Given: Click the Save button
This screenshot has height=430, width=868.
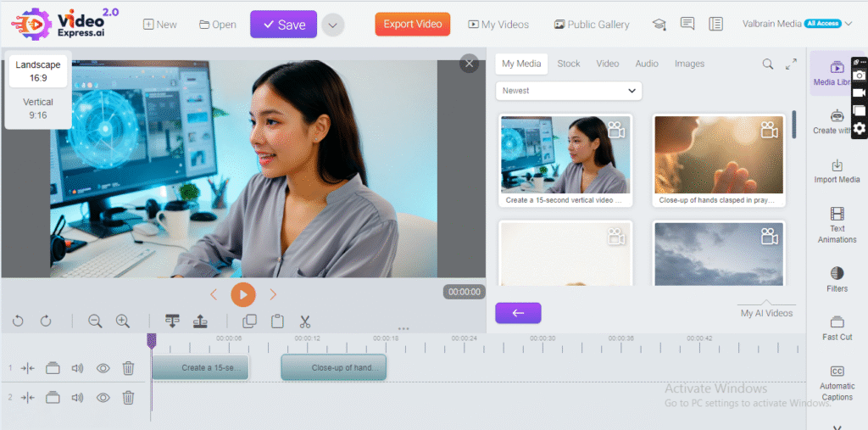Looking at the screenshot, I should tap(283, 25).
